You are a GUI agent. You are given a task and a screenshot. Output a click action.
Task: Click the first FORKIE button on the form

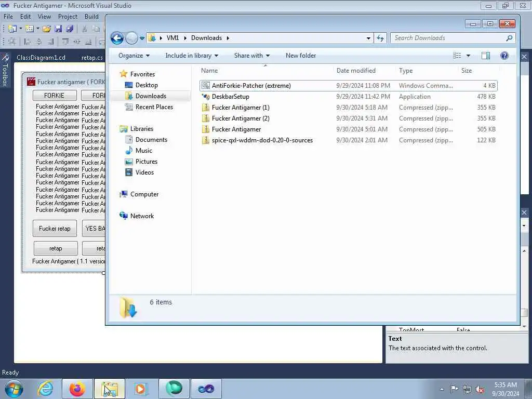54,96
